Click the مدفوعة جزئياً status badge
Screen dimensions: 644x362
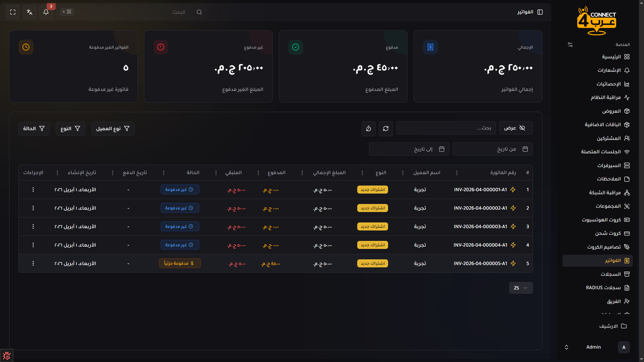click(x=180, y=263)
